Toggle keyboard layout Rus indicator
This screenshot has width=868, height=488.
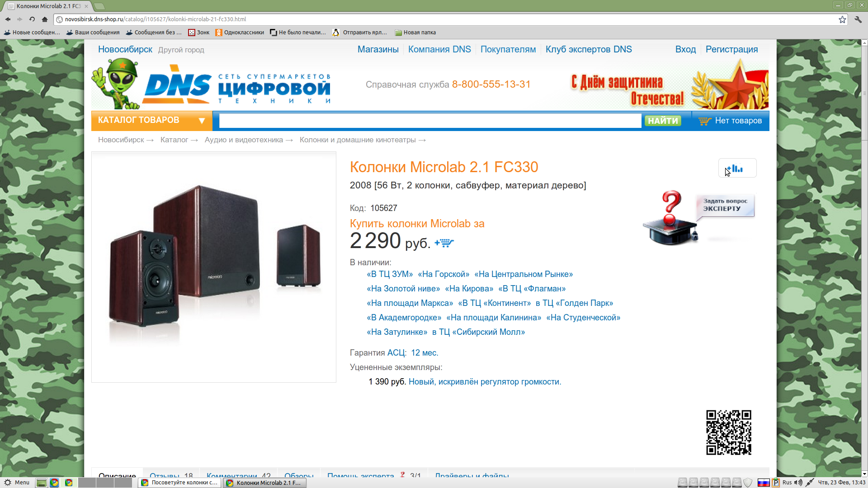coord(787,483)
